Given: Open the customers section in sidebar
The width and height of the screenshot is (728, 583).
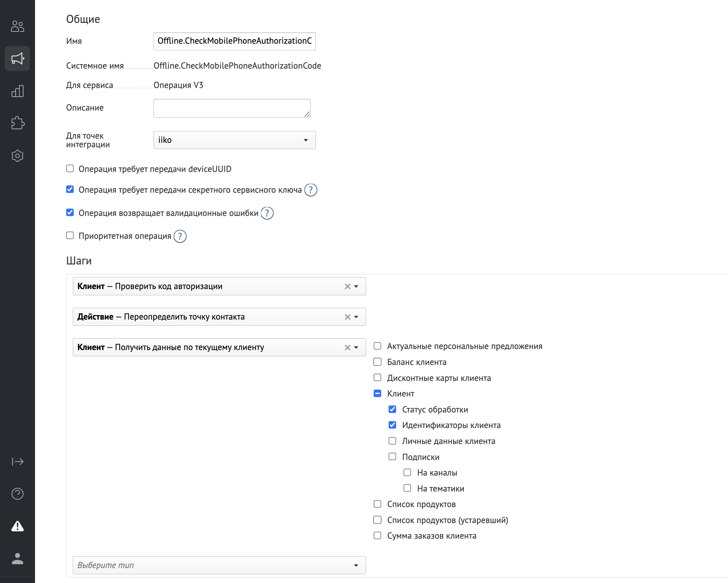Looking at the screenshot, I should [17, 26].
